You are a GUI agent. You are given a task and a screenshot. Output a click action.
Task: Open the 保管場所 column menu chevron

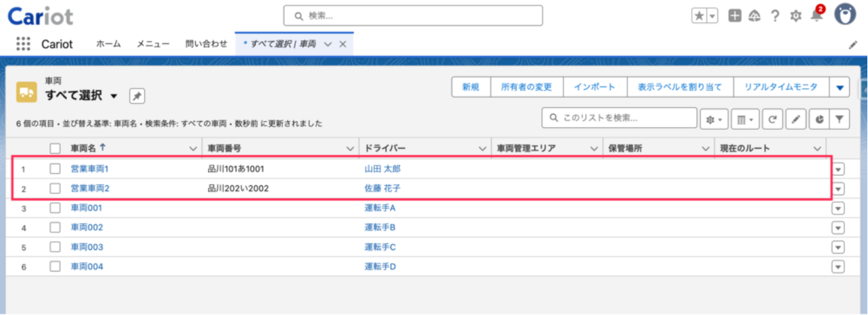(x=705, y=148)
